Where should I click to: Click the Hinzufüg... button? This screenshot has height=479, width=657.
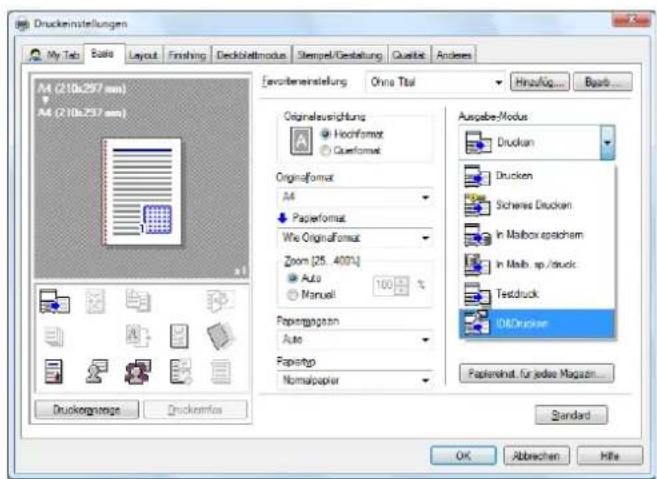pyautogui.click(x=540, y=82)
